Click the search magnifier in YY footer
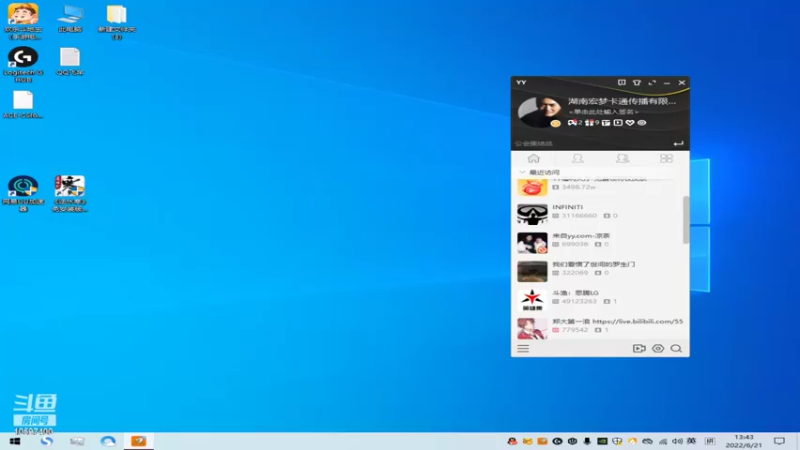The height and width of the screenshot is (450, 800). [676, 348]
